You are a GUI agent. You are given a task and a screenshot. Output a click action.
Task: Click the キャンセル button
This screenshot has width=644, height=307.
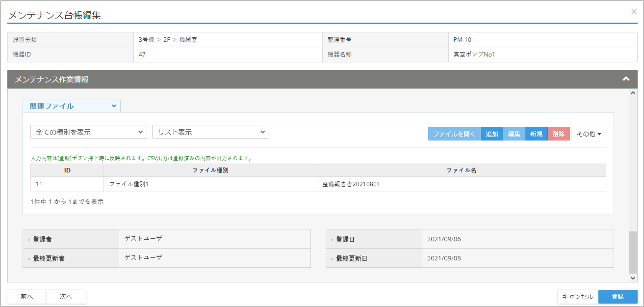(577, 297)
